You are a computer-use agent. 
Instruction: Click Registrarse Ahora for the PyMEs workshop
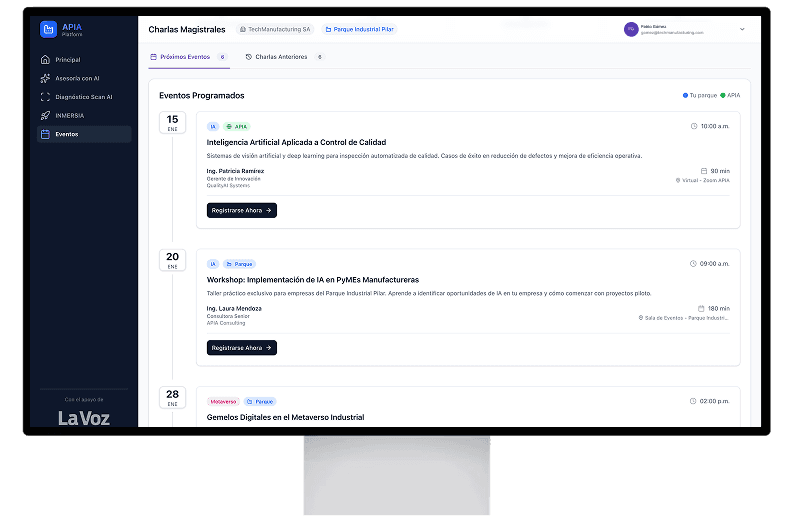point(241,348)
